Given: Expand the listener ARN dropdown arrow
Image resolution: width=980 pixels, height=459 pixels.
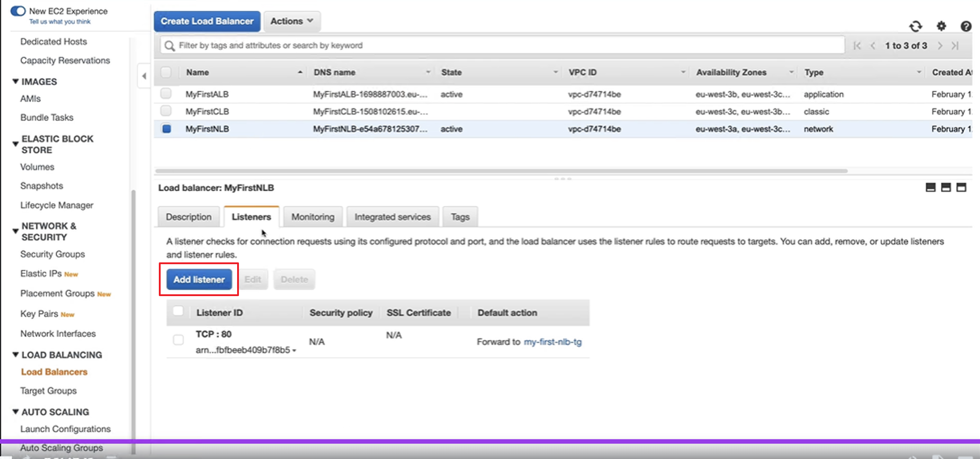Looking at the screenshot, I should tap(294, 351).
